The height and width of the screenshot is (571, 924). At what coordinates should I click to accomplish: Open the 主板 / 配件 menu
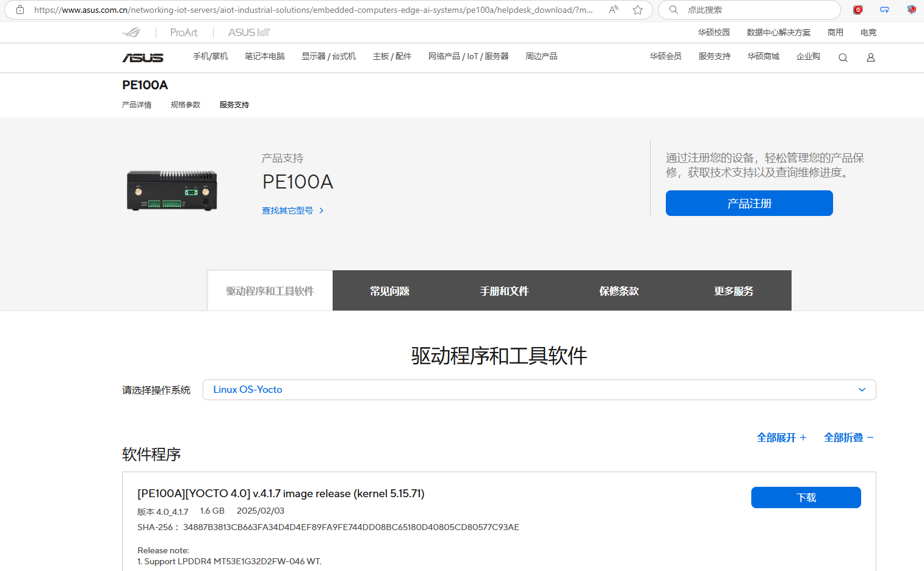click(392, 56)
